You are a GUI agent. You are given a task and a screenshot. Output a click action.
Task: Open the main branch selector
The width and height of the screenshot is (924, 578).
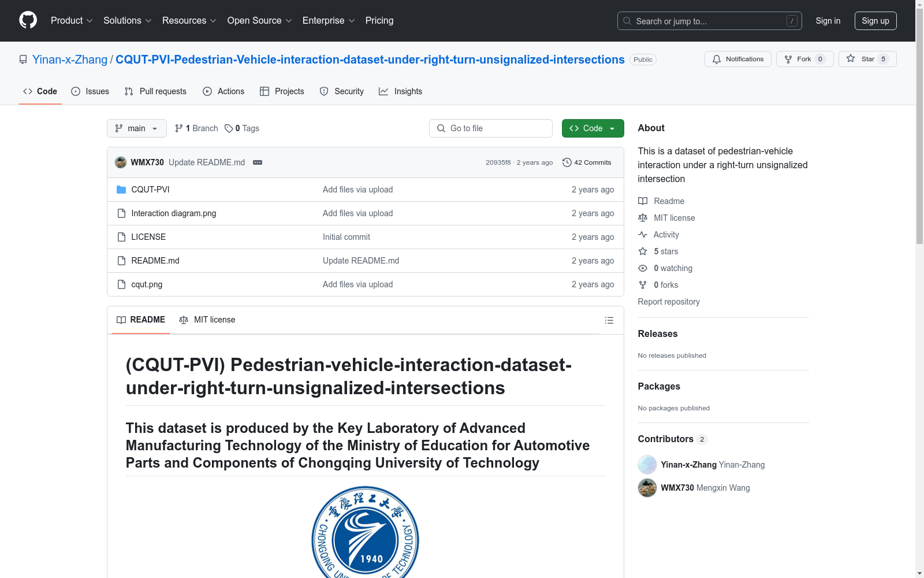[137, 128]
